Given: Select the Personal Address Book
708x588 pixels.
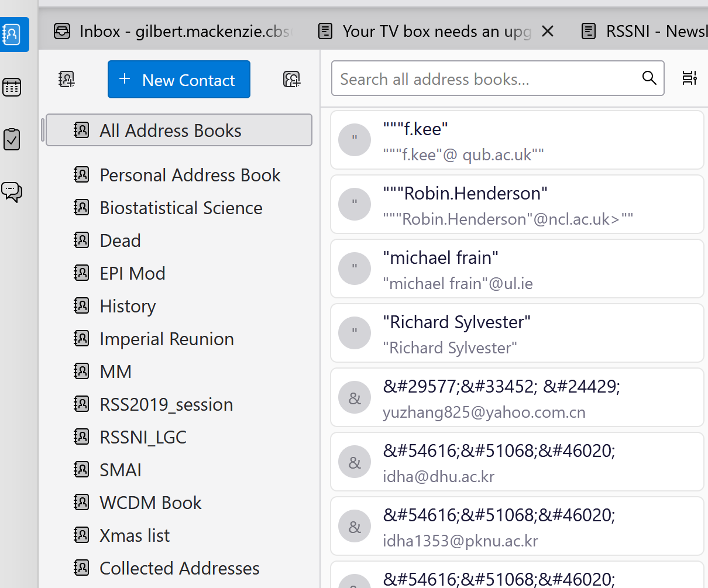Looking at the screenshot, I should pos(190,175).
